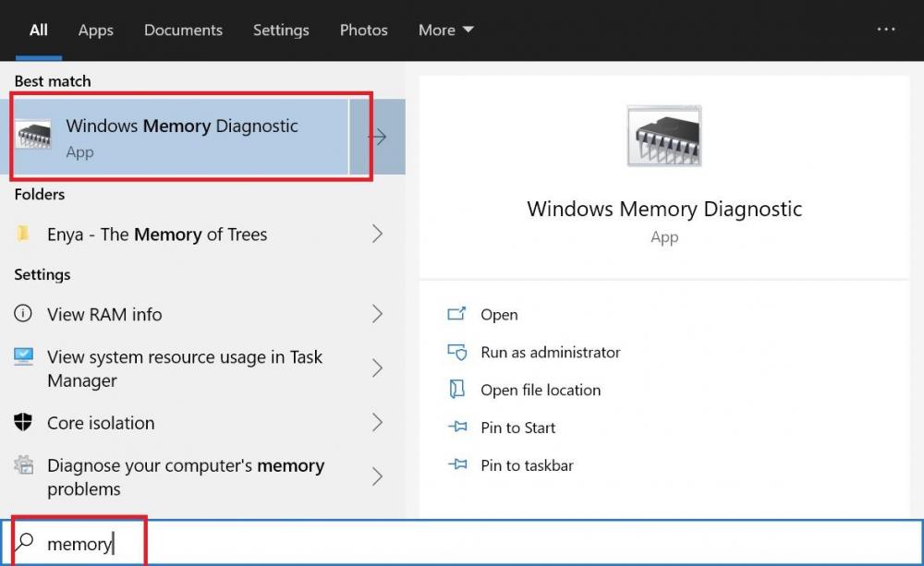Click the Run as administrator shield icon
924x566 pixels.
click(x=456, y=352)
